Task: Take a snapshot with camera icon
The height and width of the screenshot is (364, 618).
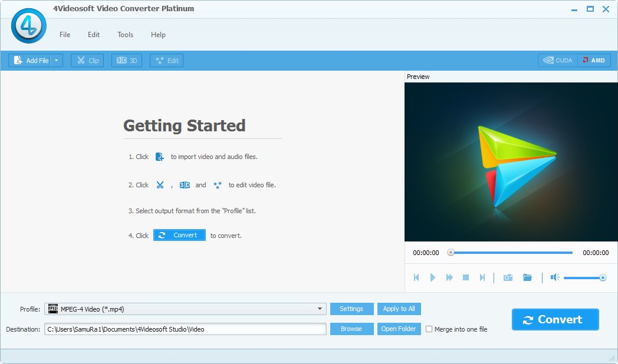Action: pos(508,277)
